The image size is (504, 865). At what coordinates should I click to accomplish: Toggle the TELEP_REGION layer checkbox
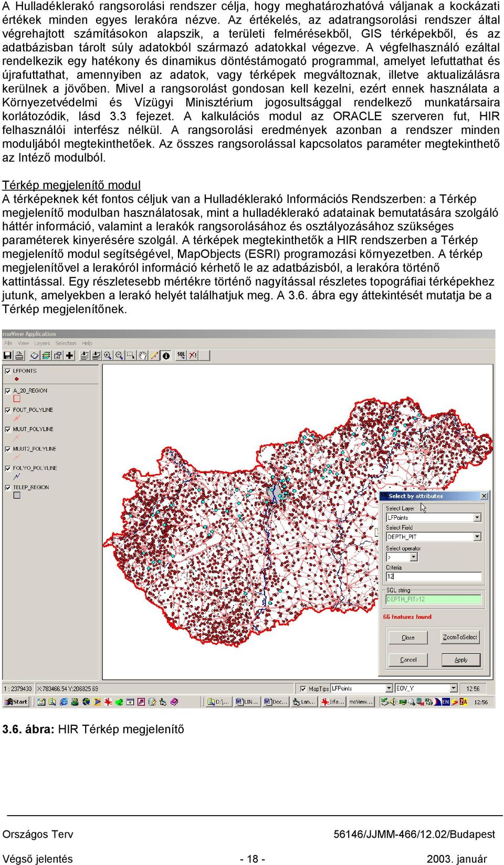(8, 487)
